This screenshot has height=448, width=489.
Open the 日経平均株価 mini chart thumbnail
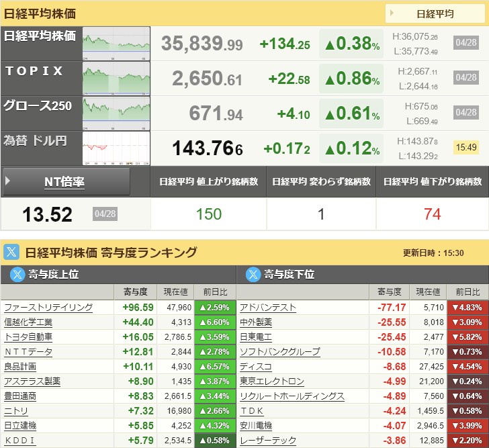pos(116,44)
